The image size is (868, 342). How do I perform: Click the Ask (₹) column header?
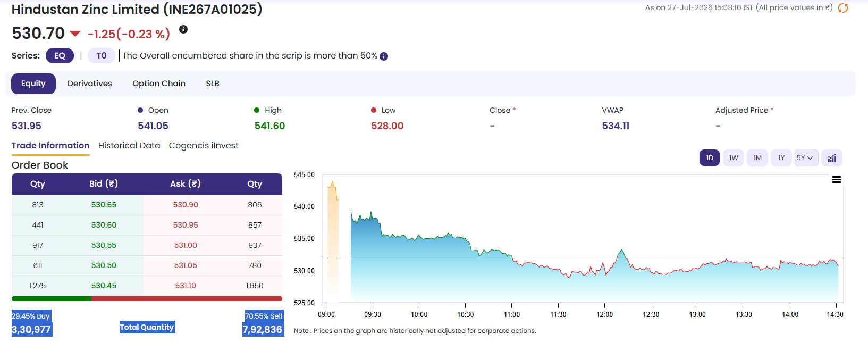click(186, 184)
